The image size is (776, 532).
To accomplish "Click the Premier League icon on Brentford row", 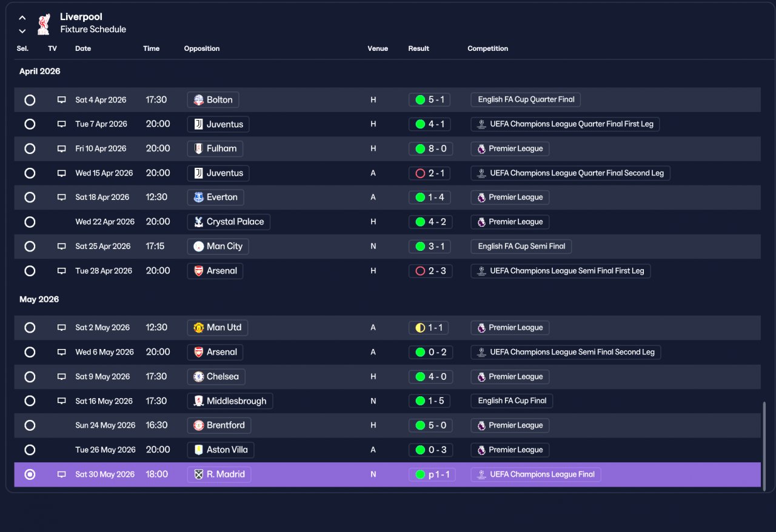I will (481, 425).
